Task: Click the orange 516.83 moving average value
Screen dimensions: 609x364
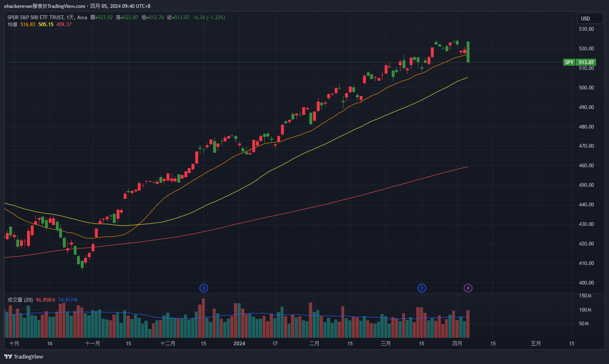Action: [x=28, y=25]
